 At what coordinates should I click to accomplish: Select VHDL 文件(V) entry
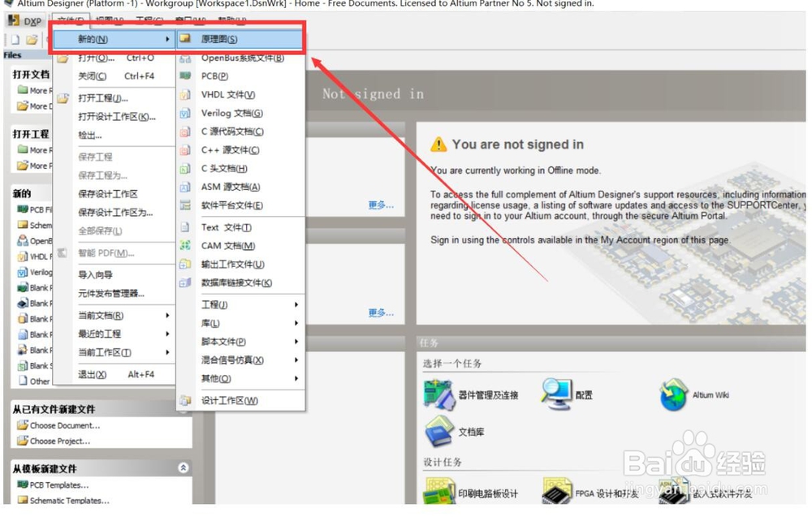pos(228,95)
